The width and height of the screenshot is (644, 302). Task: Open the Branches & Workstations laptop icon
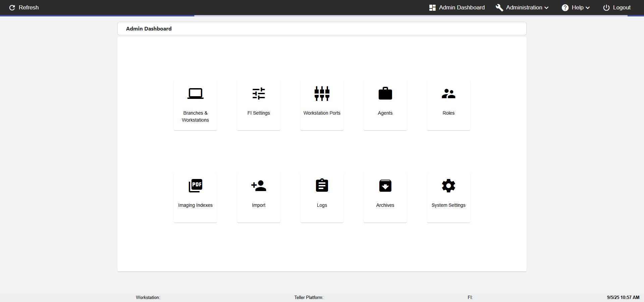[x=195, y=94]
